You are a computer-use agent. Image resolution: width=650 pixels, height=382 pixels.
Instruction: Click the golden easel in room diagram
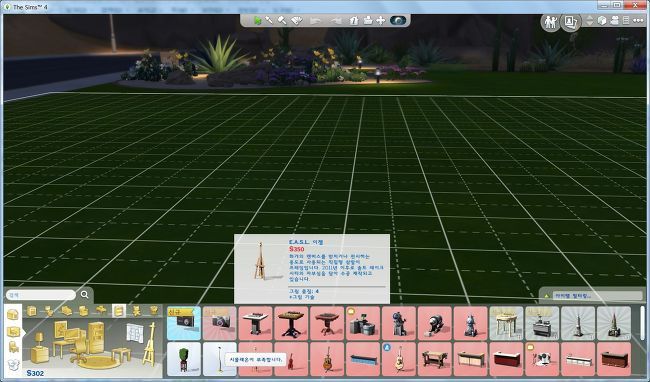pyautogui.click(x=149, y=344)
